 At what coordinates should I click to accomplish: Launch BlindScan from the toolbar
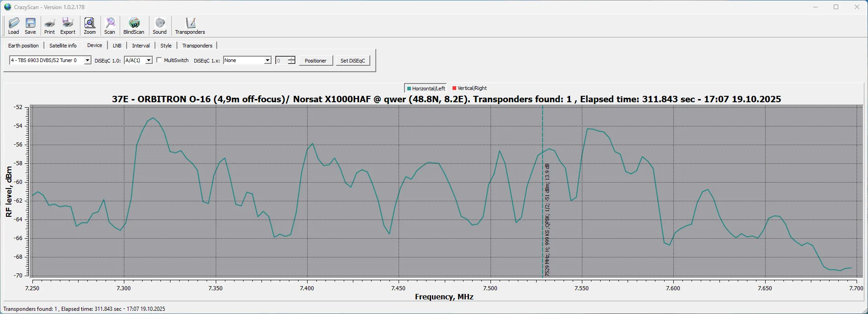point(133,26)
